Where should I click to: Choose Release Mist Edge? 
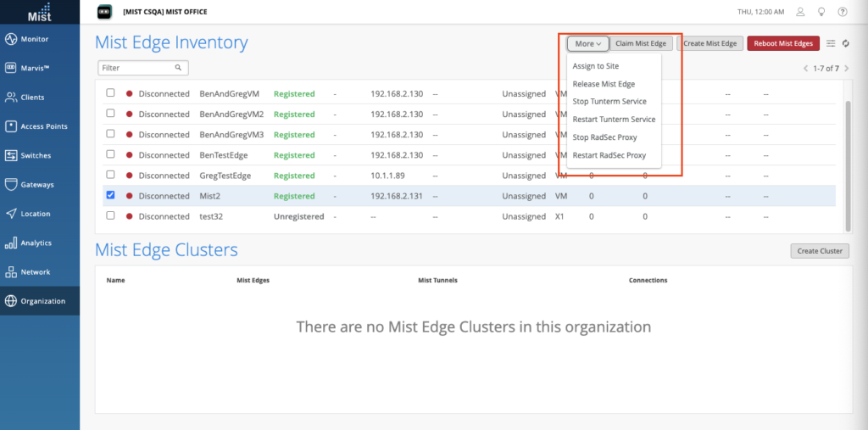pyautogui.click(x=604, y=84)
